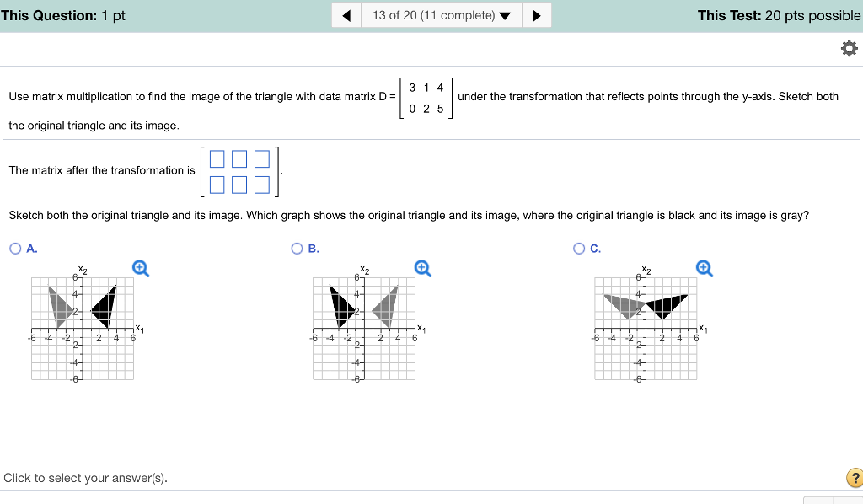Select the radio button for answer C

point(579,248)
